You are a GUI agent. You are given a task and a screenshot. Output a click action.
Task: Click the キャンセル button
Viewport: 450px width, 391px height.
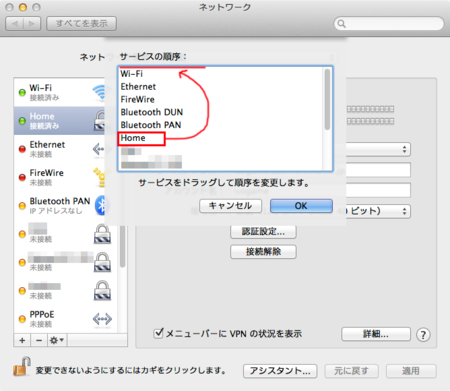point(230,206)
